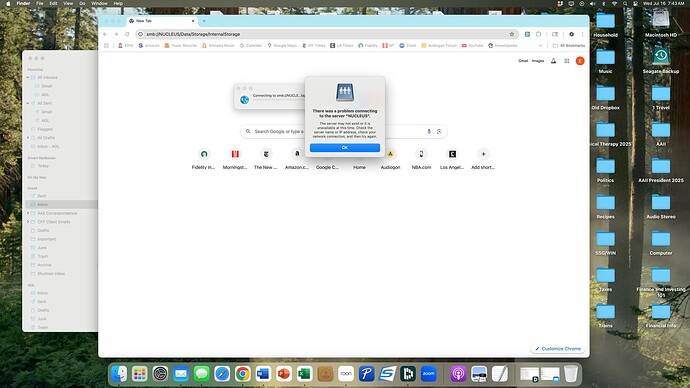The height and width of the screenshot is (388, 690).
Task: Open the Images link on Google page
Action: 538,61
